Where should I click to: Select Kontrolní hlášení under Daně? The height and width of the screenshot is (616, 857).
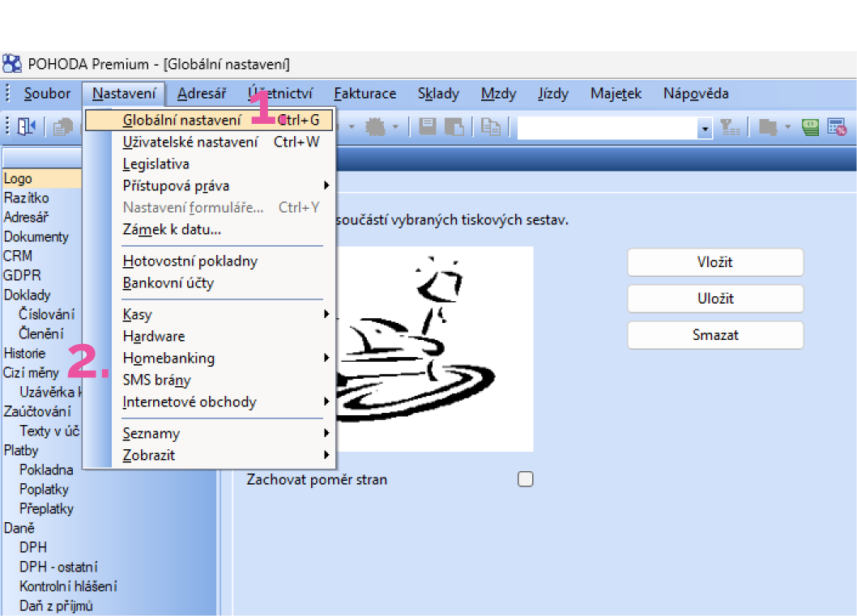coord(68,586)
